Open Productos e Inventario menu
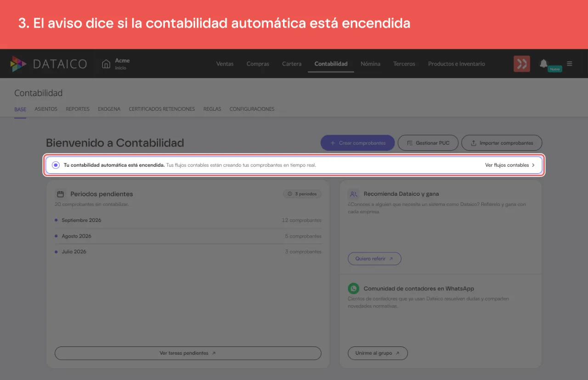The image size is (588, 380). pos(457,64)
